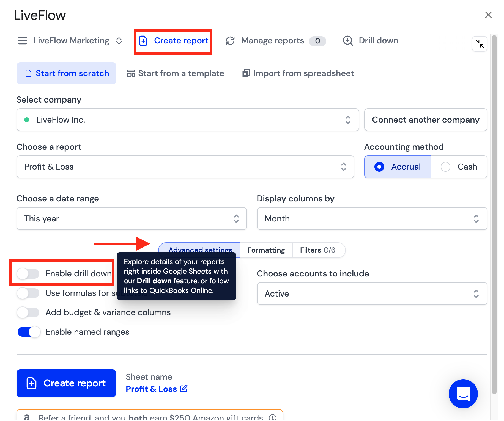The image size is (504, 421).
Task: Select Start from scratch option
Action: point(66,73)
